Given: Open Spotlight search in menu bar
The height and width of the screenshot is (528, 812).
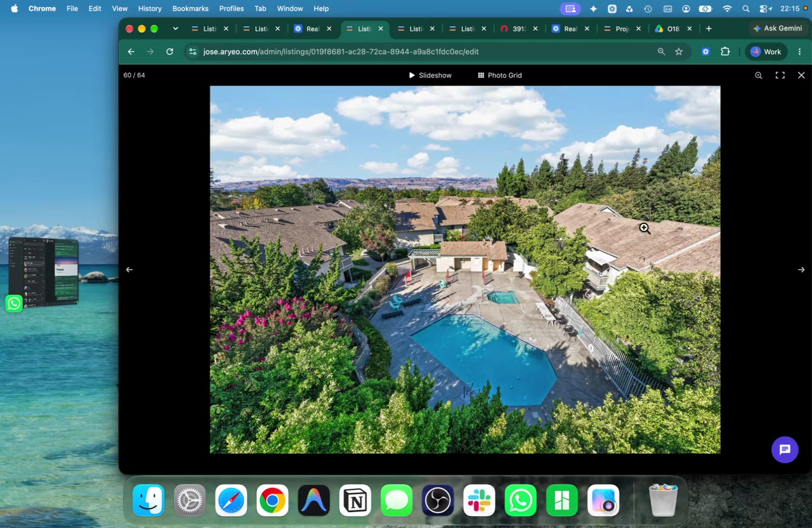Looking at the screenshot, I should (x=746, y=8).
